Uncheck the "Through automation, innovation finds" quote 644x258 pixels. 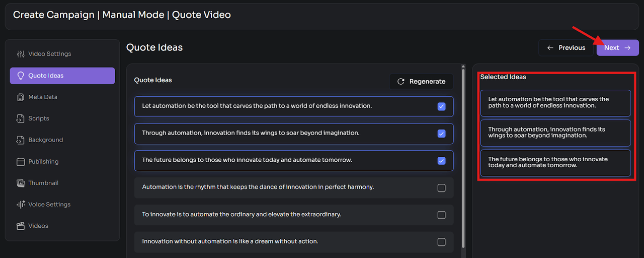click(x=441, y=134)
